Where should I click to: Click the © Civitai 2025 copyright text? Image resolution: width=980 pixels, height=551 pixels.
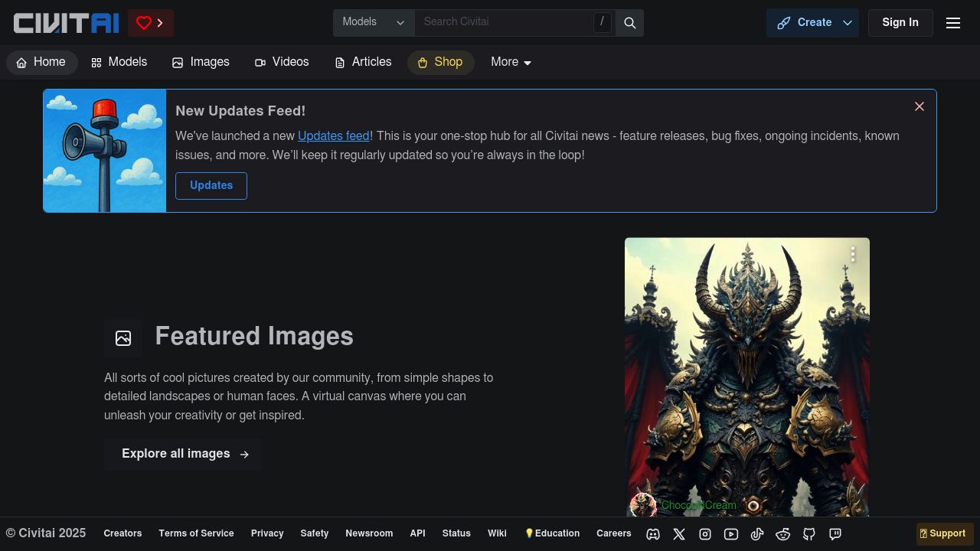(46, 533)
